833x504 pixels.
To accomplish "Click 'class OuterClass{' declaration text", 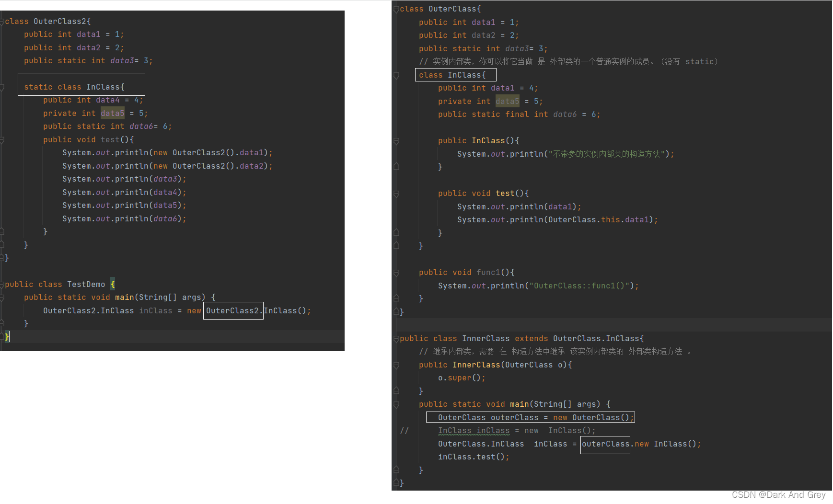I will coord(440,9).
